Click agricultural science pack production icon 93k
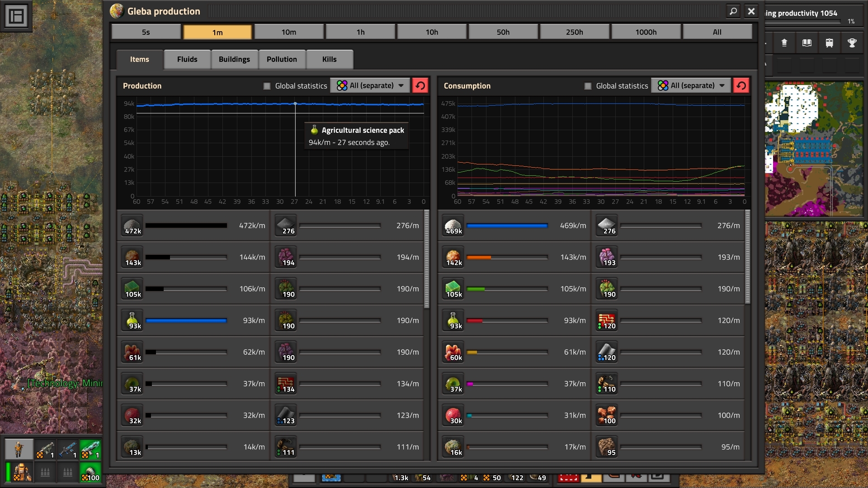The height and width of the screenshot is (488, 868). [x=132, y=320]
